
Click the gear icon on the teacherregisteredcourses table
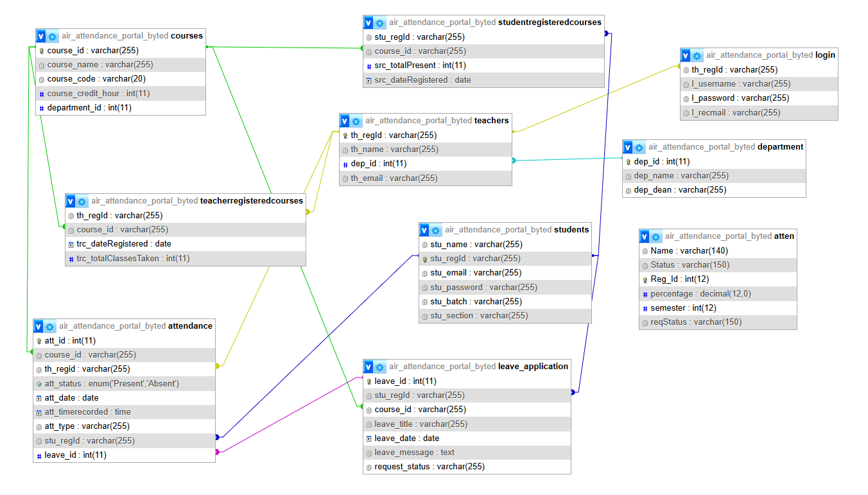(82, 201)
